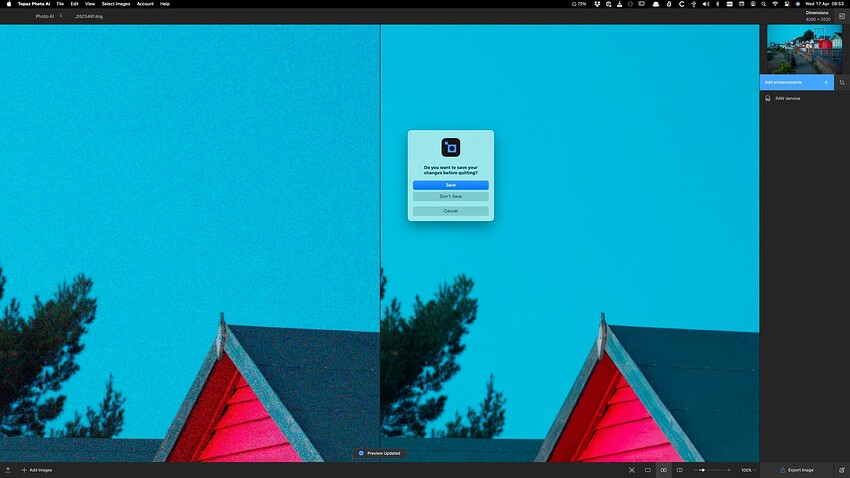Click the Photo AI tab
This screenshot has height=478, width=850.
coord(44,16)
